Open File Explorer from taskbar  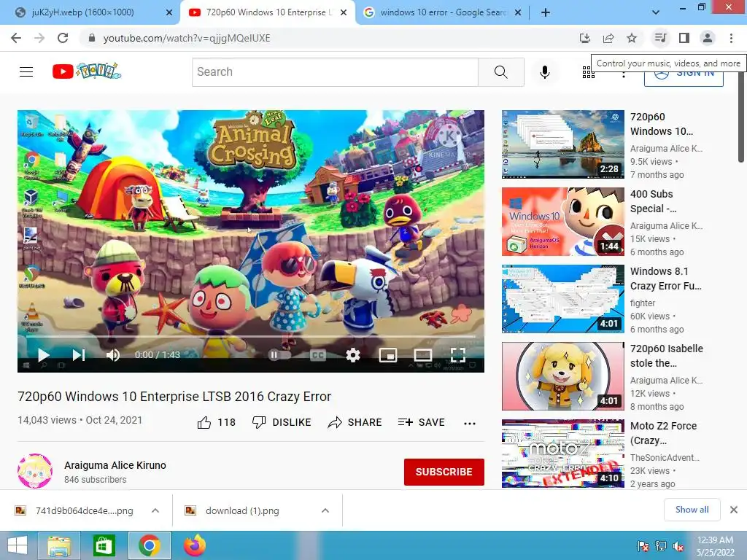coord(59,545)
